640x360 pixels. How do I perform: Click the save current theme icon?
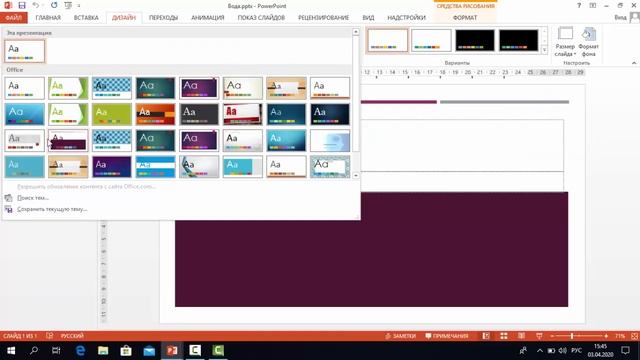tap(9, 209)
